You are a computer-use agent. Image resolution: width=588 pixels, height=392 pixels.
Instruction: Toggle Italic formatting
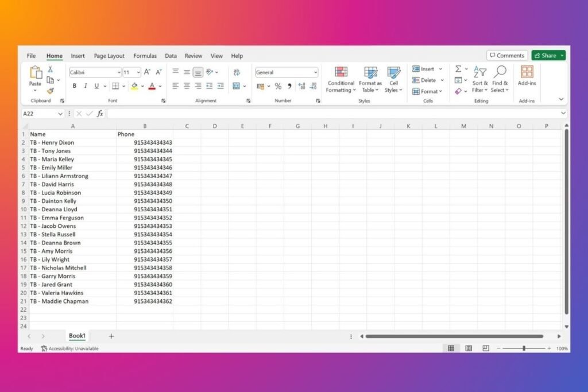(85, 86)
